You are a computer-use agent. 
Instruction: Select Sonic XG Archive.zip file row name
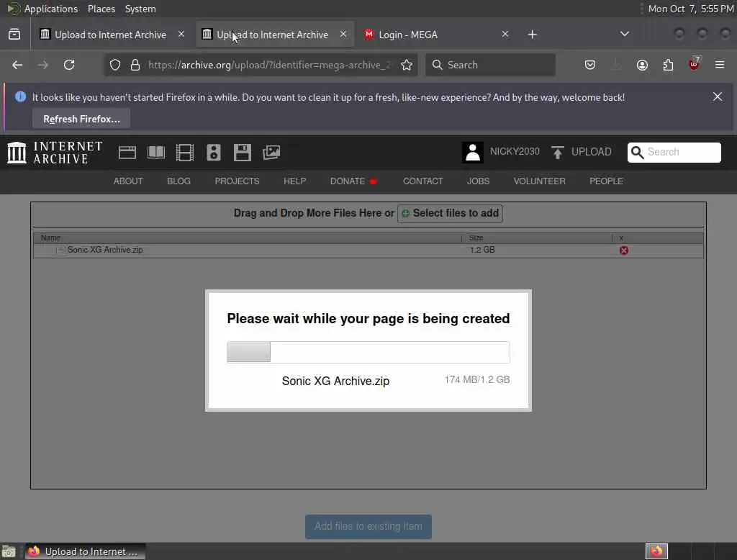click(x=105, y=250)
